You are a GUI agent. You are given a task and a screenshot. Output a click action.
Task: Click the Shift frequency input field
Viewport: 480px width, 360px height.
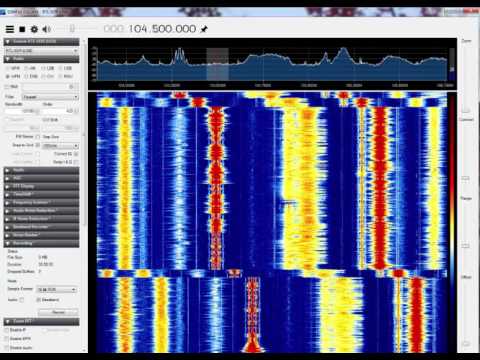tap(50, 87)
